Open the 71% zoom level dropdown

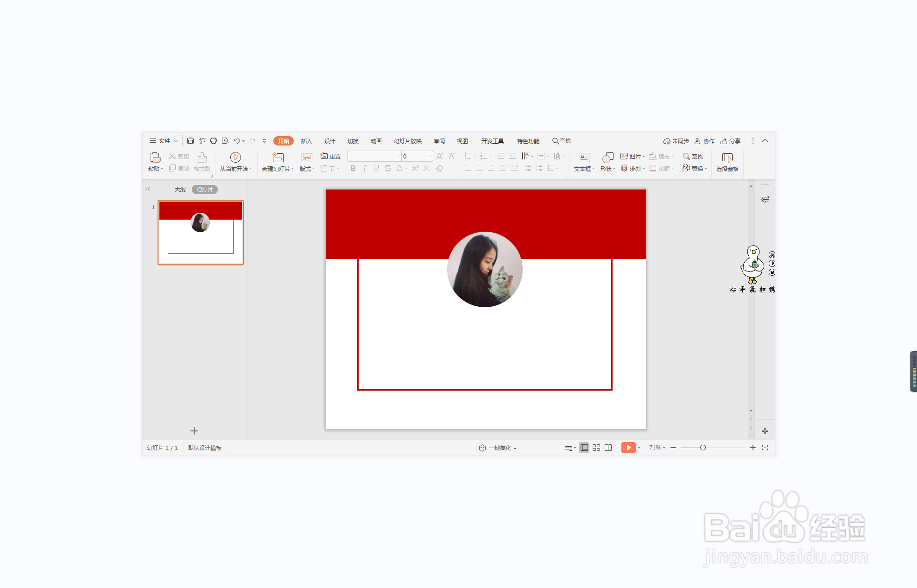(657, 448)
